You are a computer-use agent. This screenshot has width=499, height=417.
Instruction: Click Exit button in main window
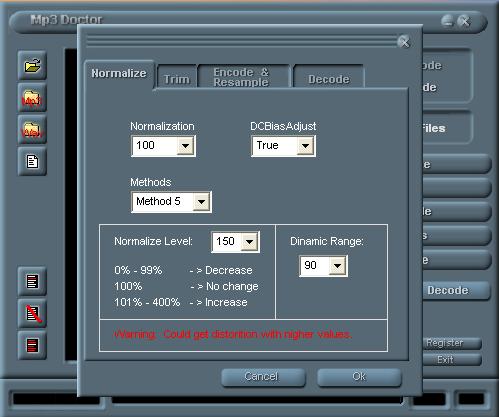tap(452, 360)
